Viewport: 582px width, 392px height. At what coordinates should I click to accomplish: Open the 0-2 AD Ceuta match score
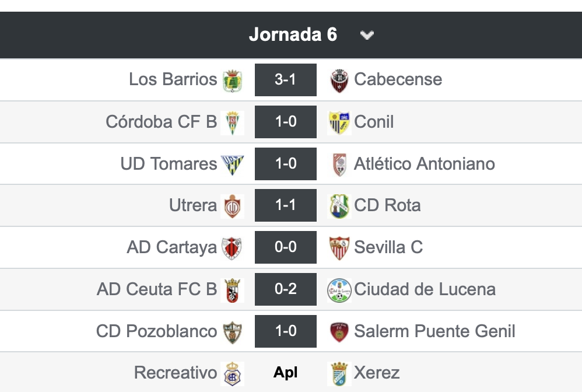pos(285,289)
